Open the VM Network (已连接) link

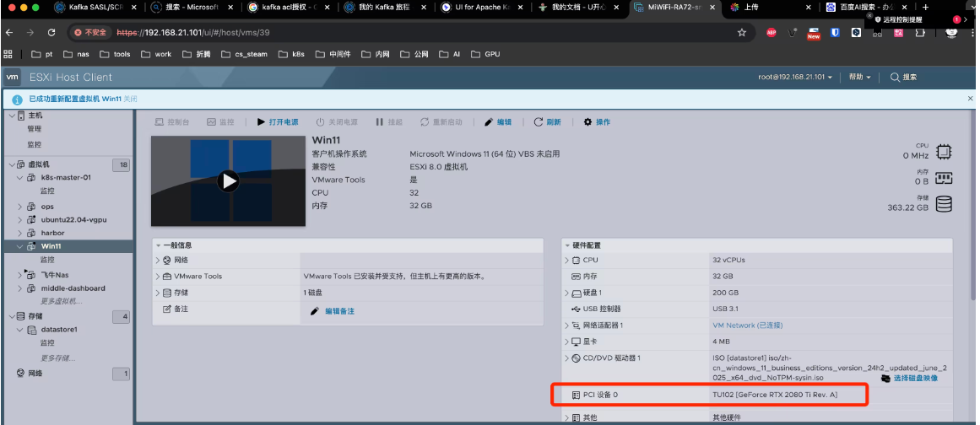click(748, 325)
